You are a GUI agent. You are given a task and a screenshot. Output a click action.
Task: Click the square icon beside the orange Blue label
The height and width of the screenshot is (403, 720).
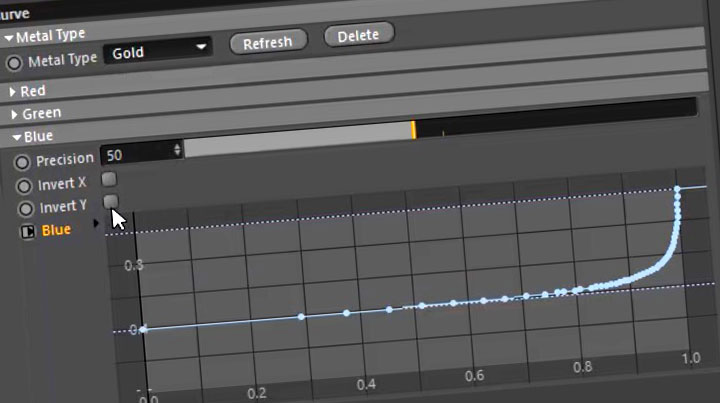tap(26, 232)
